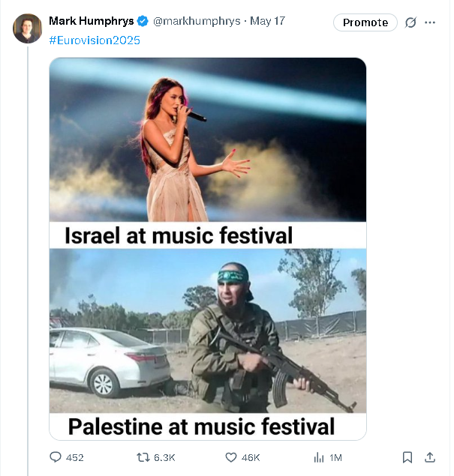454x476 pixels.
Task: Open the three-dot more options menu
Action: [x=430, y=22]
